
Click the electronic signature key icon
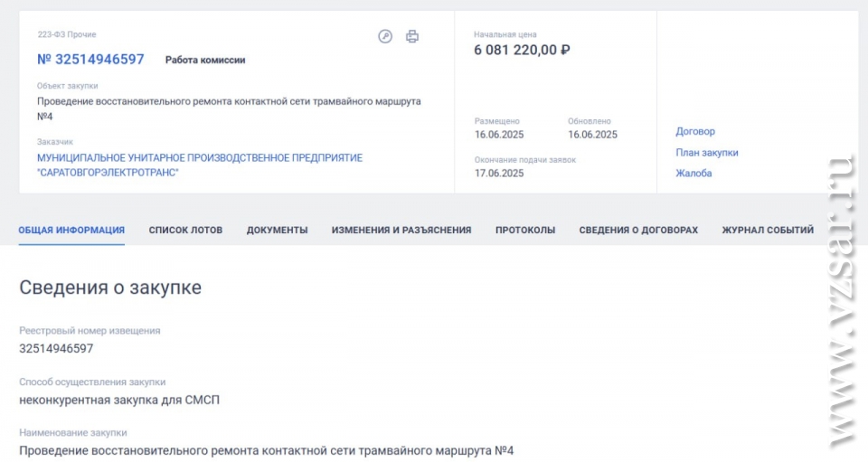[385, 36]
